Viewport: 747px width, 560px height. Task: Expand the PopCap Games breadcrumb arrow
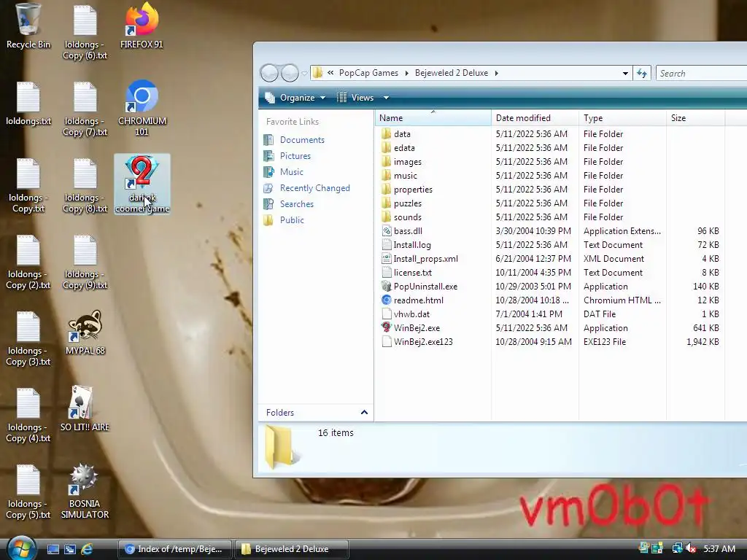click(x=406, y=73)
